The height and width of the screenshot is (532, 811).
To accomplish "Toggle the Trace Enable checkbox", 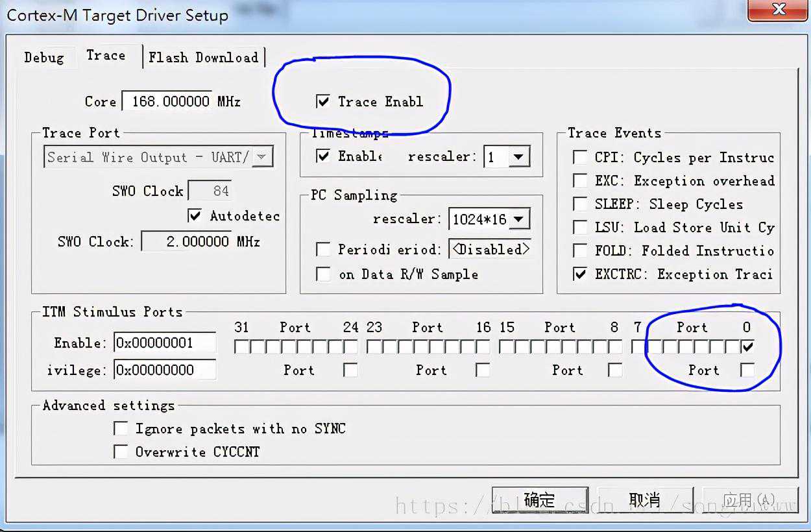I will [x=322, y=102].
